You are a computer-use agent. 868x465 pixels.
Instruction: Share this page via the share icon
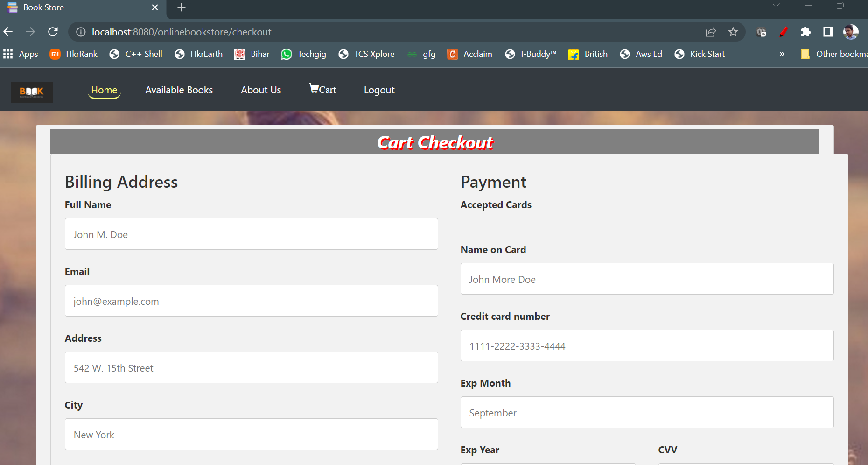711,32
